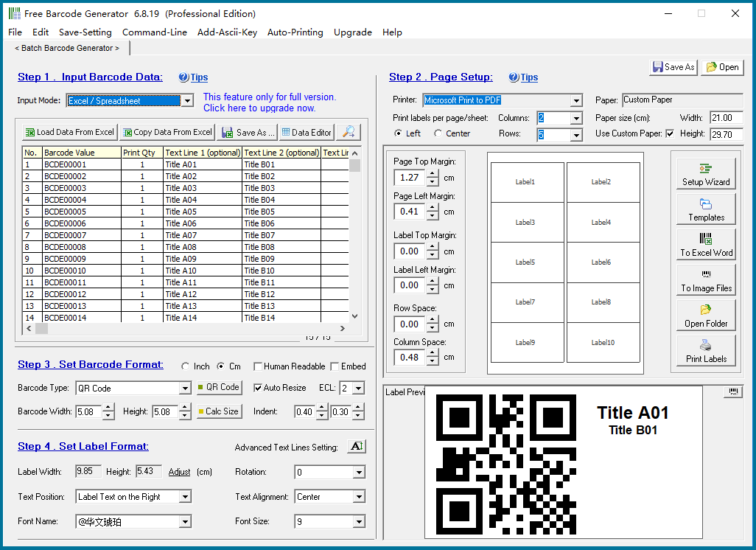Open the Add-Ascii-Key menu
Screen dimensions: 756x550
point(227,32)
